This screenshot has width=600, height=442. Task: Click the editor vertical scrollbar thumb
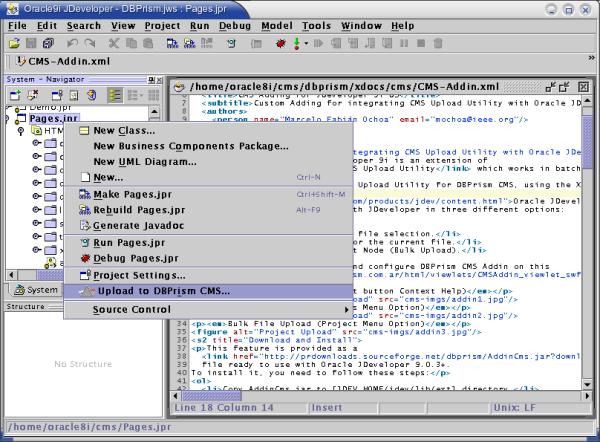click(587, 140)
